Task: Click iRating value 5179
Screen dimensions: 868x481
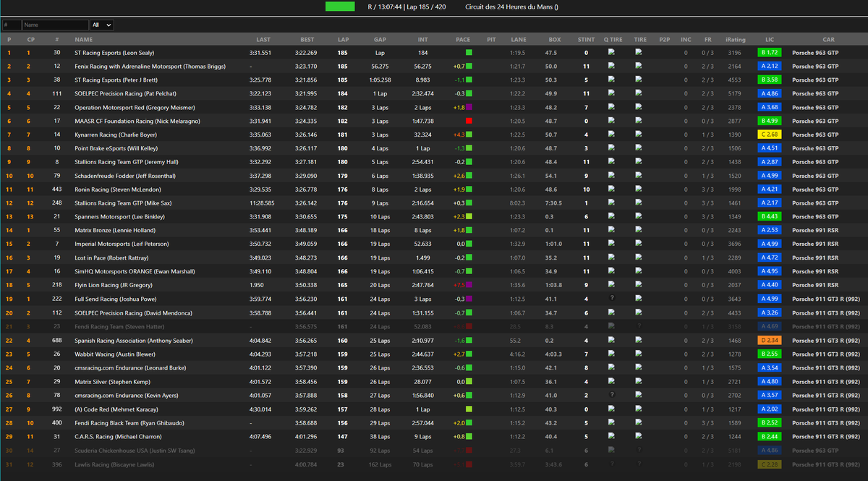Action: pos(734,93)
